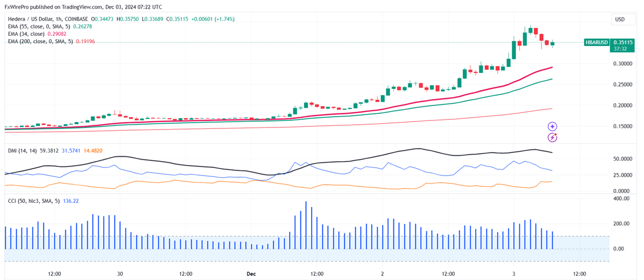
Task: Click the 37:32 candle countdown timer
Action: coord(620,48)
